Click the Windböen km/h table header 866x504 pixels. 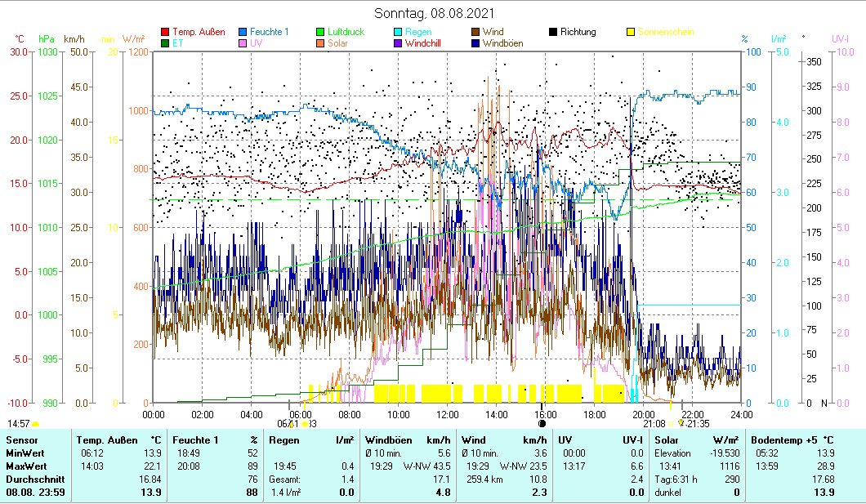pyautogui.click(x=408, y=440)
